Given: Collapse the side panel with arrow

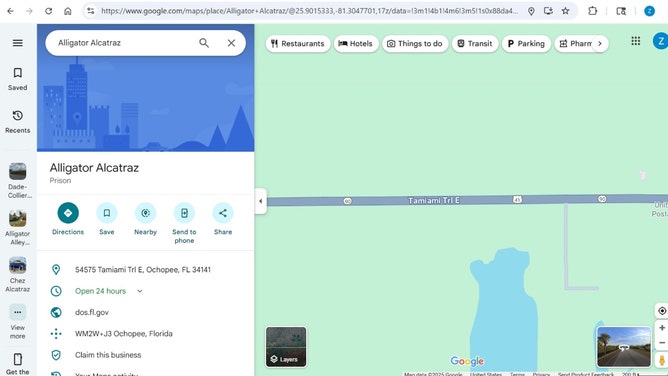Looking at the screenshot, I should [x=261, y=201].
